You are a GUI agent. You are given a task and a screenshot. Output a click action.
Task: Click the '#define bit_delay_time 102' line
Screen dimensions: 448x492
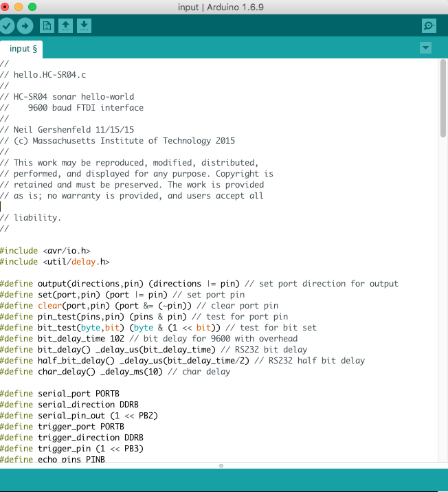(x=148, y=339)
